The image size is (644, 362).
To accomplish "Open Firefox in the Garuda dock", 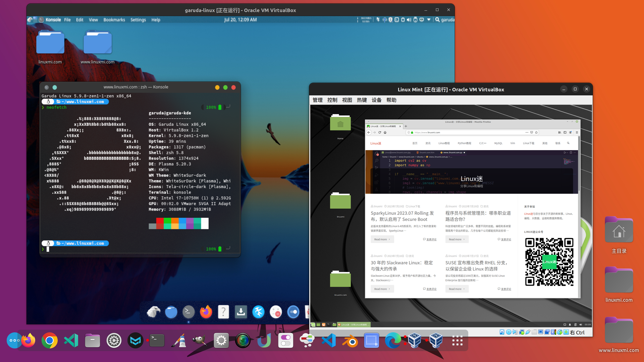I will tap(206, 312).
